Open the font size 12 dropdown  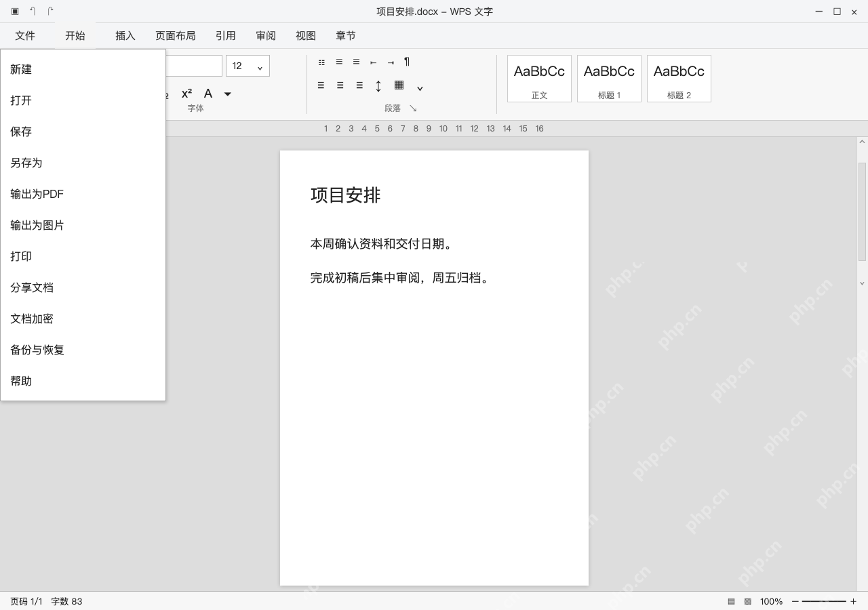(x=248, y=66)
